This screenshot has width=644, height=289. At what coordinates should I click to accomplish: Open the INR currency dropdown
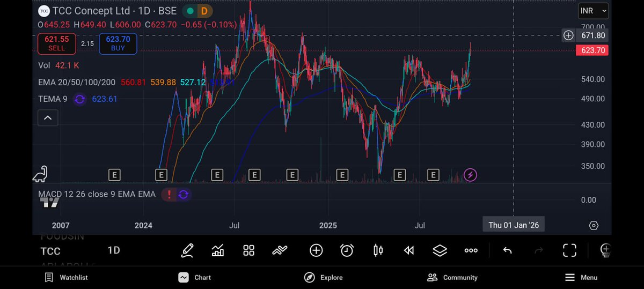tap(594, 11)
